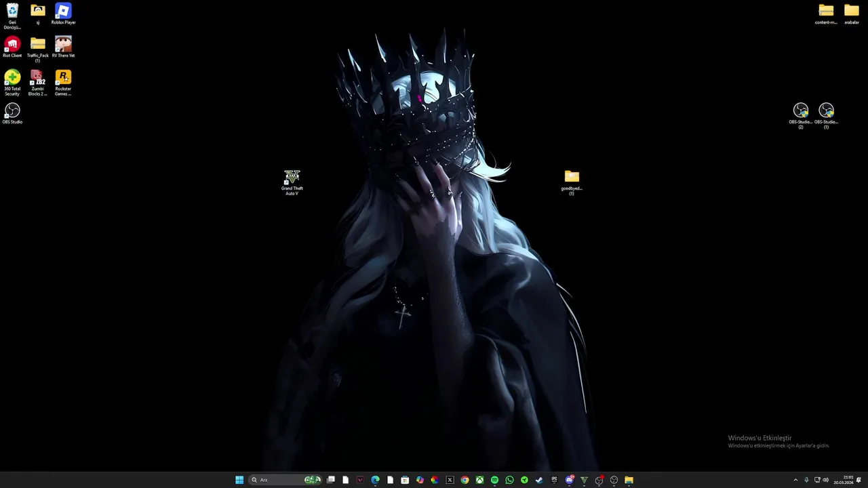Select the Grand Theft Auto V shortcut
This screenshot has width=868, height=488.
(x=292, y=182)
